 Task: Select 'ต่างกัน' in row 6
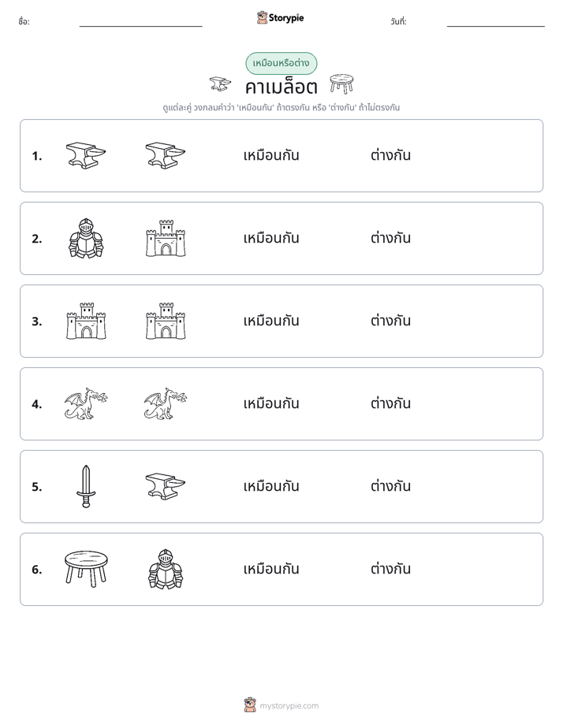click(390, 568)
